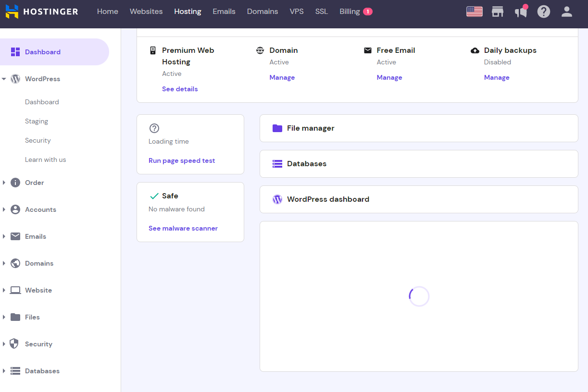Open Emails in top navigation
The height and width of the screenshot is (392, 588).
[224, 12]
